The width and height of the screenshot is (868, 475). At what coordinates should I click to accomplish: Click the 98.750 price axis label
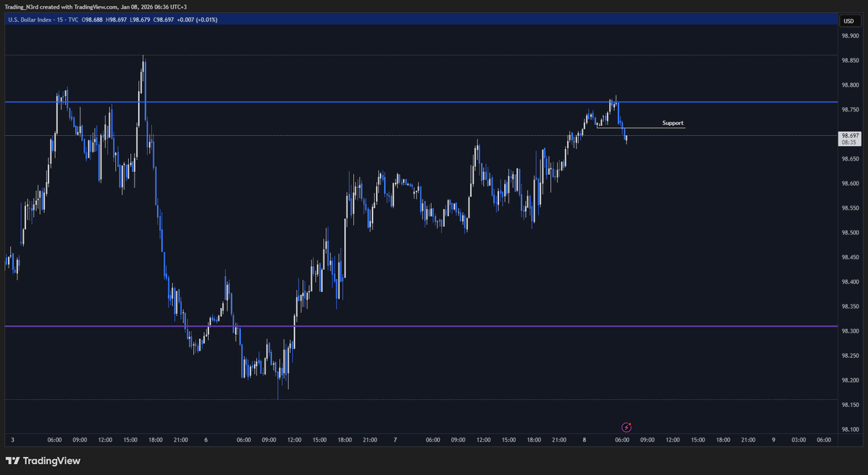[850, 109]
